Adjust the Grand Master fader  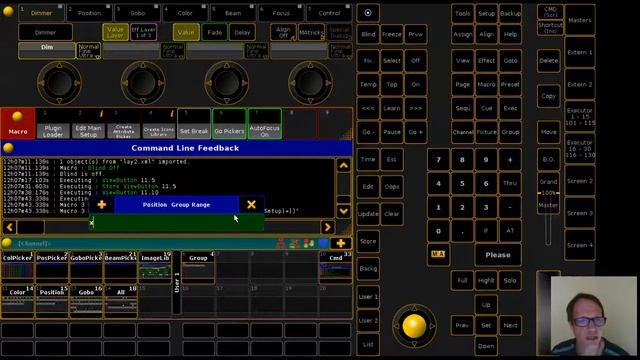click(x=548, y=193)
